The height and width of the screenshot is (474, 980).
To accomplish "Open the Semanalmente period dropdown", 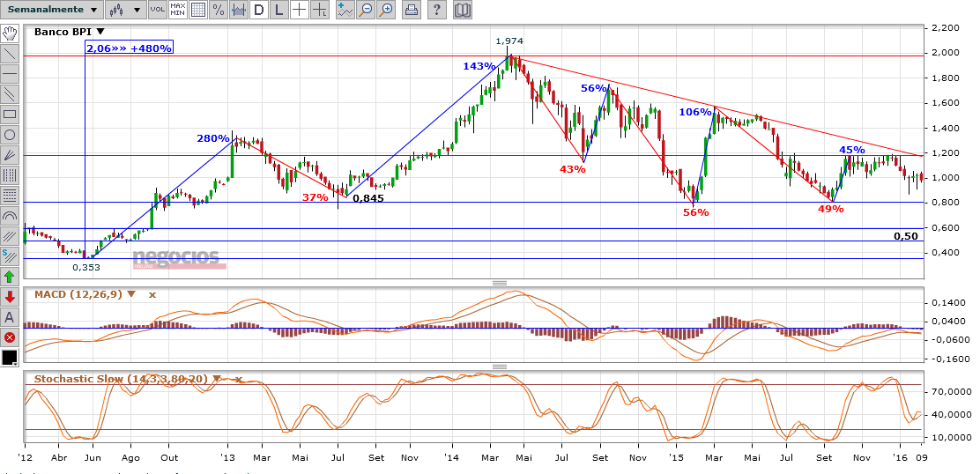I will click(x=51, y=11).
